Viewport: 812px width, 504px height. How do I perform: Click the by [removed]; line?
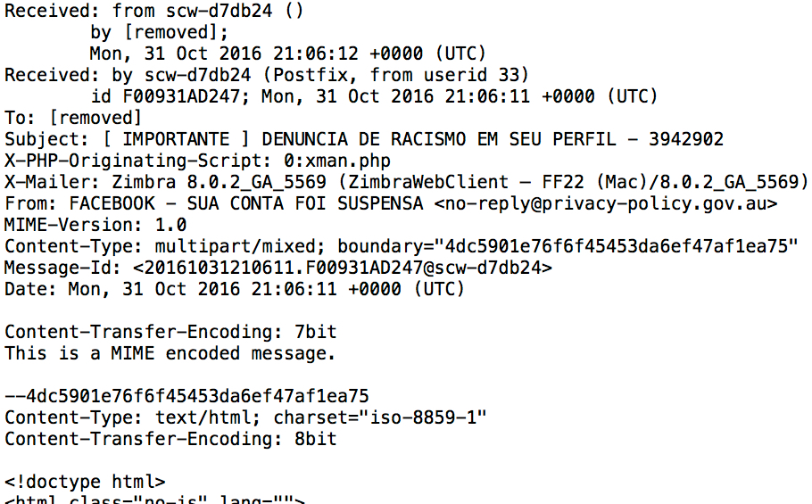[x=165, y=32]
